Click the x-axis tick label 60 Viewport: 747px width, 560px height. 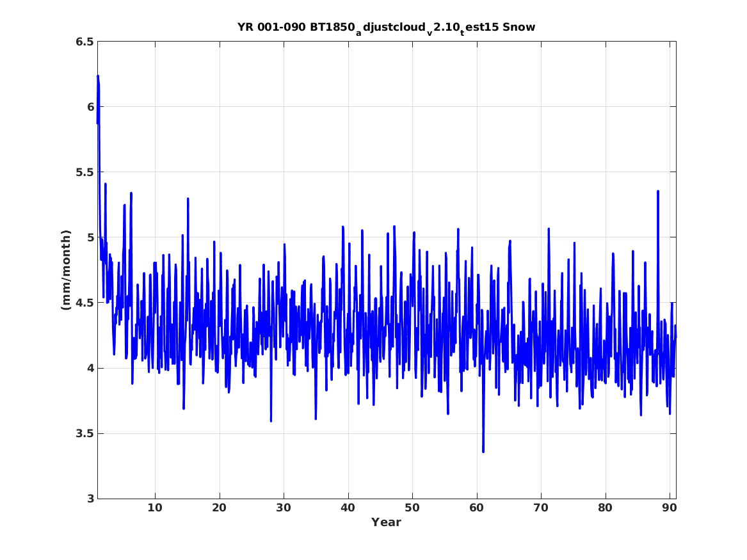tap(476, 508)
